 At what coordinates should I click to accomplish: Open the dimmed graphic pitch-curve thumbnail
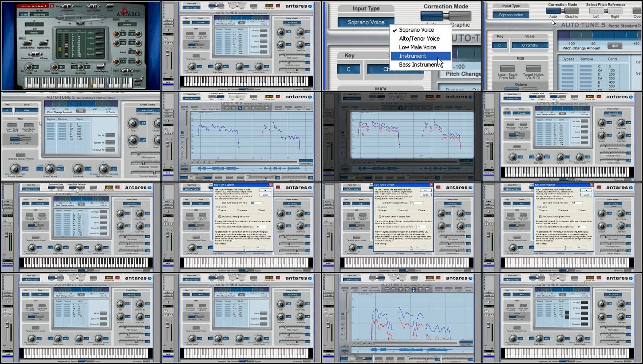pyautogui.click(x=401, y=137)
